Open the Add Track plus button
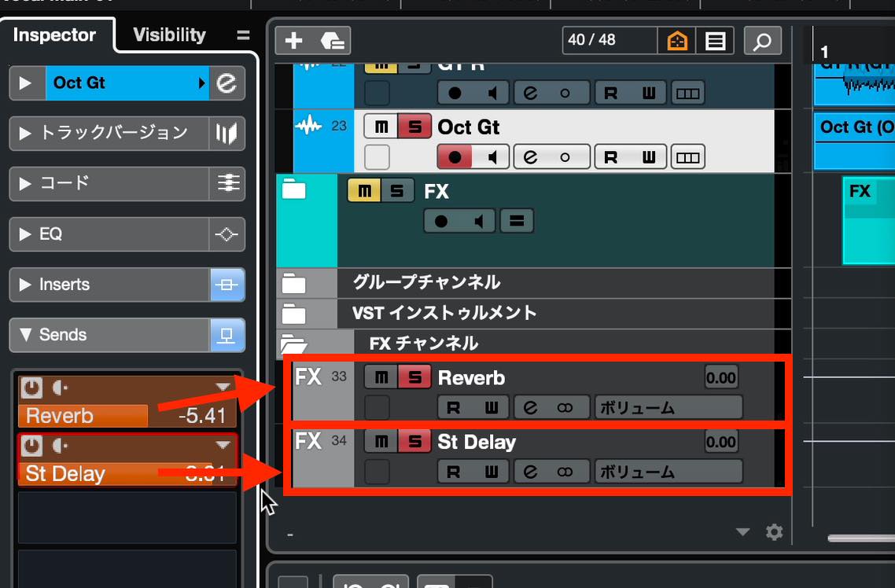The image size is (895, 588). point(293,41)
